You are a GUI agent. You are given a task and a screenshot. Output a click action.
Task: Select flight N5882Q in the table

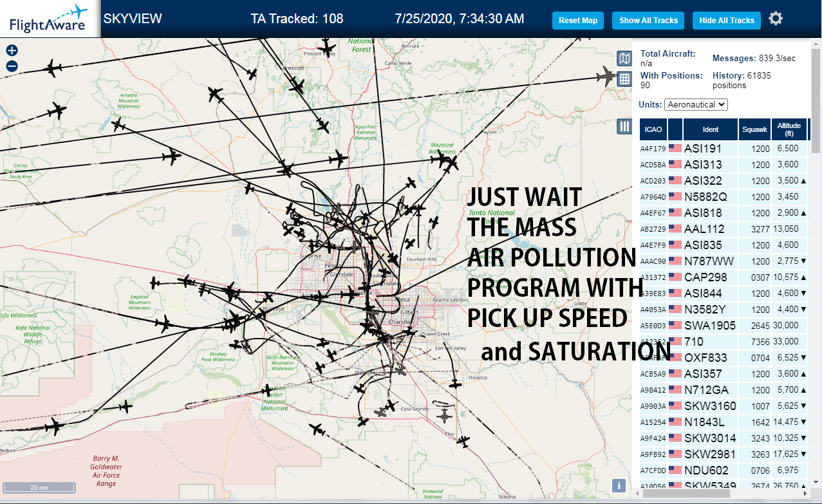tap(705, 197)
